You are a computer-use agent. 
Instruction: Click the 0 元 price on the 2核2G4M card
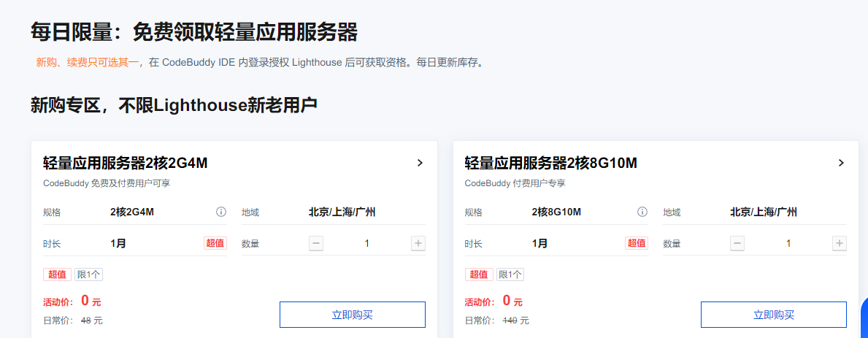tap(91, 301)
